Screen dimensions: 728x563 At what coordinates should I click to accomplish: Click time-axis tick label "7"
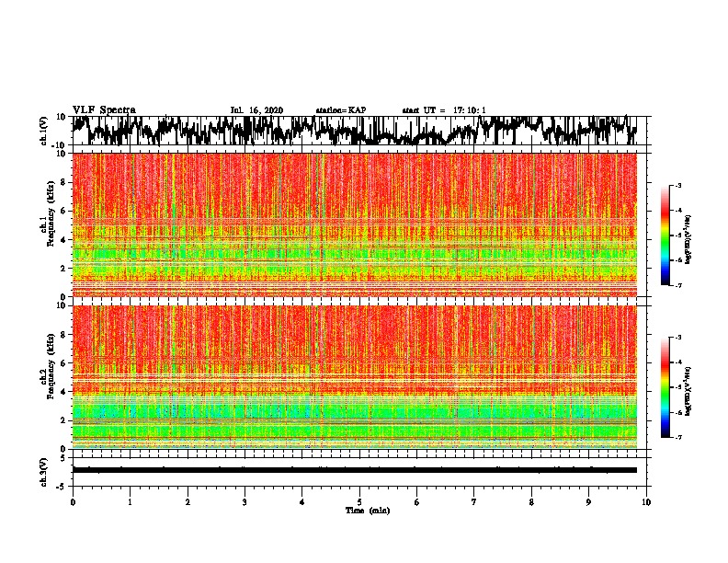click(x=474, y=502)
